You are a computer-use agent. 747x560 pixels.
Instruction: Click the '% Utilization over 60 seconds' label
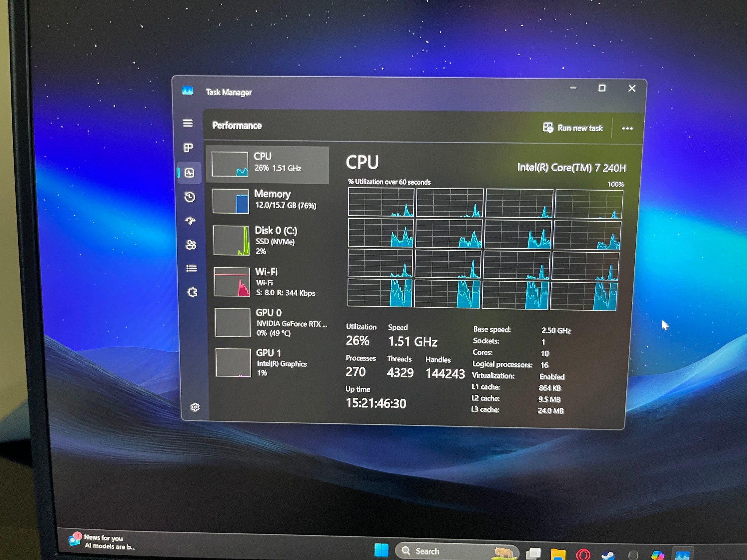[x=389, y=182]
